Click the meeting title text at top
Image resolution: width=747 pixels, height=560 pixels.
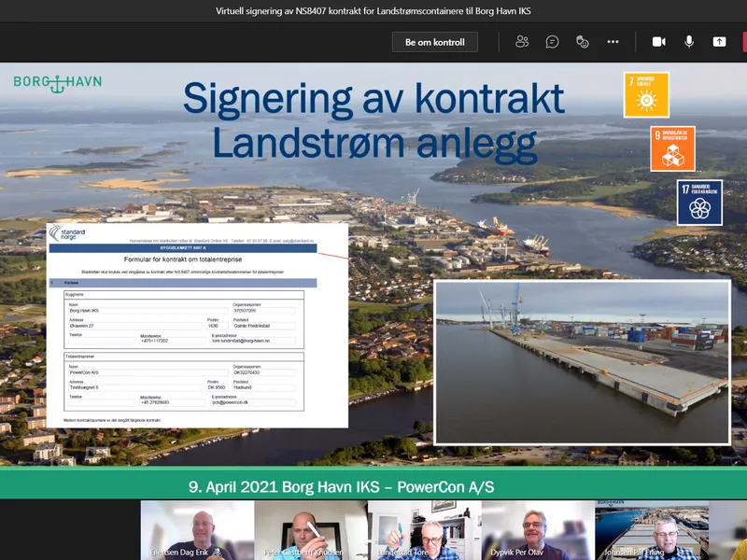click(x=373, y=10)
